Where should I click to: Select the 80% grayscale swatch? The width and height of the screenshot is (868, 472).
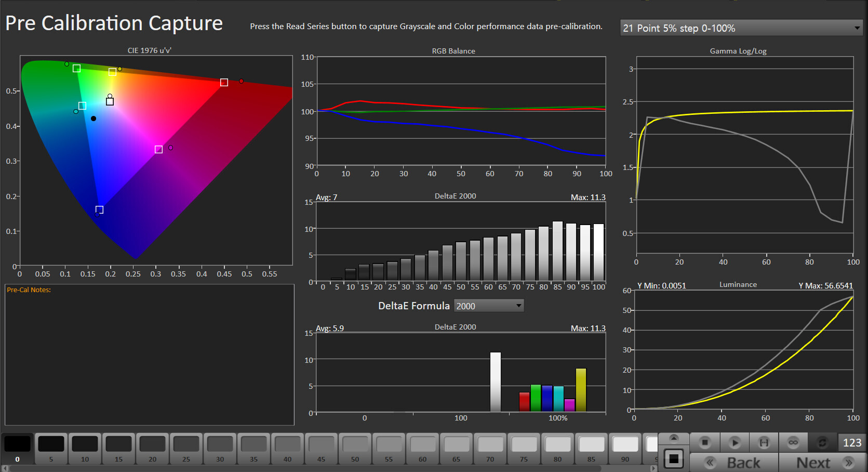(557, 448)
